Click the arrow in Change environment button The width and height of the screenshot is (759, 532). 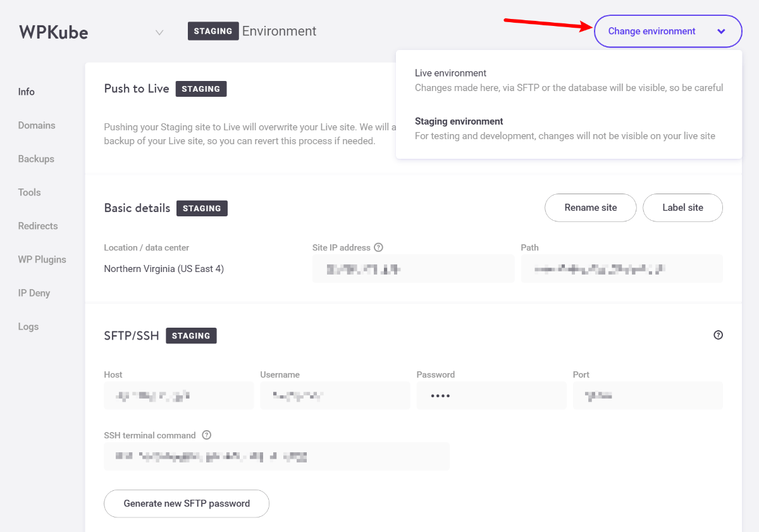pyautogui.click(x=721, y=32)
